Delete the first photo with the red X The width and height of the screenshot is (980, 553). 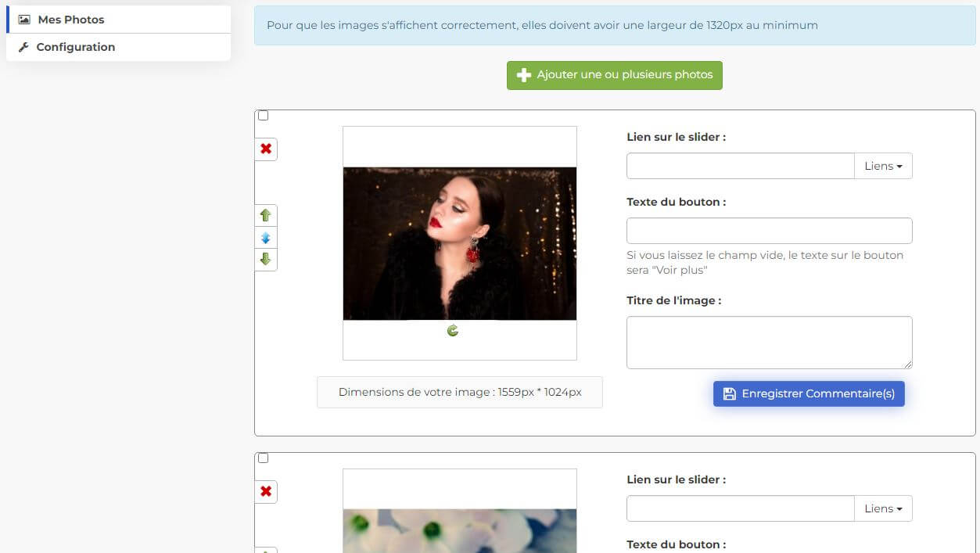point(266,149)
